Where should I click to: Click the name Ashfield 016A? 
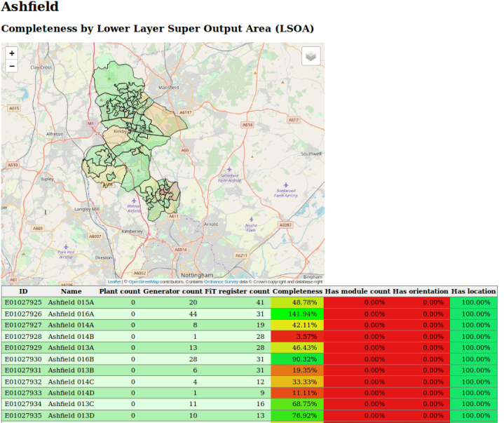coord(71,314)
